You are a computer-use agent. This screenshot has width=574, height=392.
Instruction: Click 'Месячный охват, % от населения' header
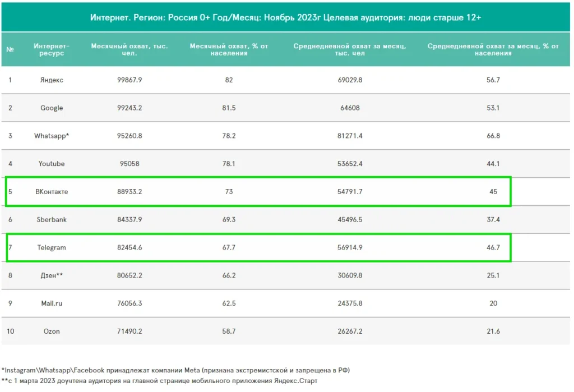coord(229,49)
